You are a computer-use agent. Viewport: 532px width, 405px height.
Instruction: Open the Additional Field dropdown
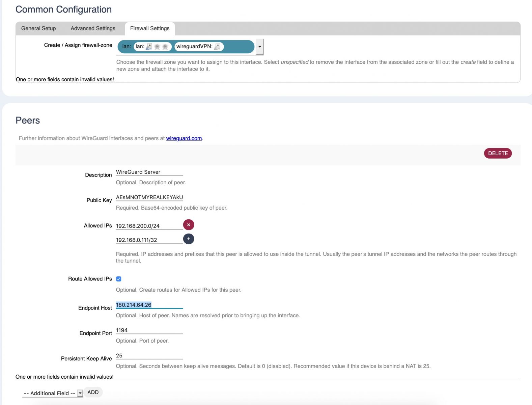53,393
